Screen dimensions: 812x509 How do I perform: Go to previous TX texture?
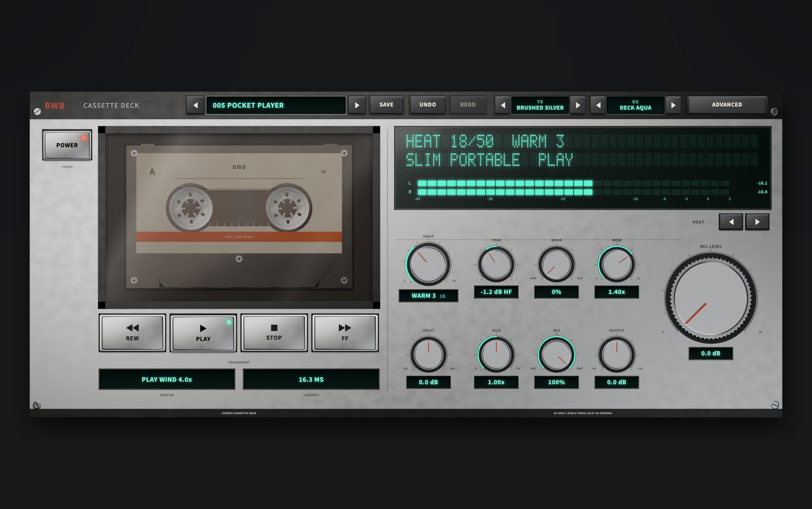tap(503, 105)
